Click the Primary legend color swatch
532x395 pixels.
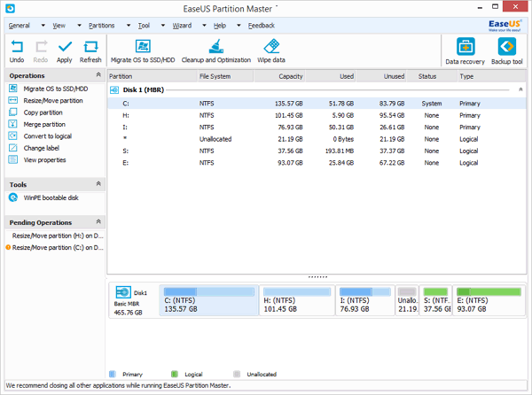pyautogui.click(x=113, y=374)
